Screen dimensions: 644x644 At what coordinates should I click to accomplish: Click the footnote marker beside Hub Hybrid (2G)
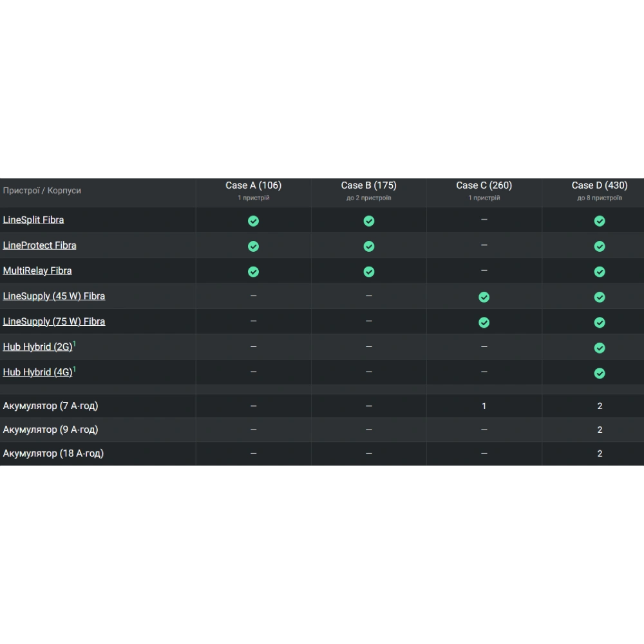coord(74,344)
